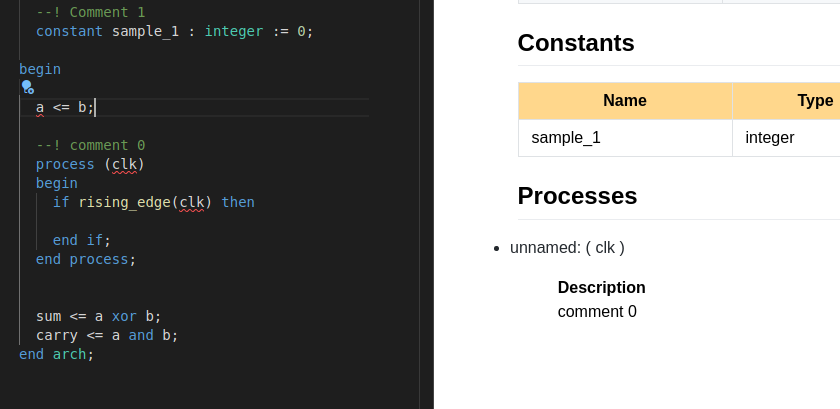The image size is (840, 409).
Task: Click the 'integer' type cell in the table
Action: click(769, 138)
